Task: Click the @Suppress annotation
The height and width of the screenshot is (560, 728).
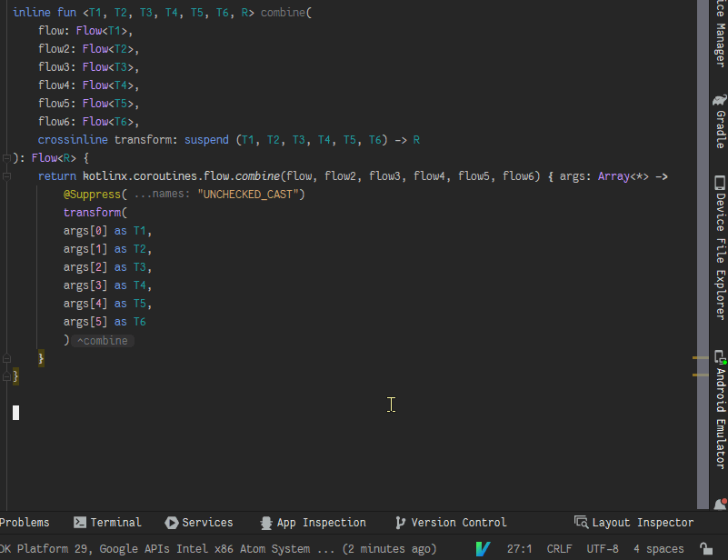Action: click(92, 195)
